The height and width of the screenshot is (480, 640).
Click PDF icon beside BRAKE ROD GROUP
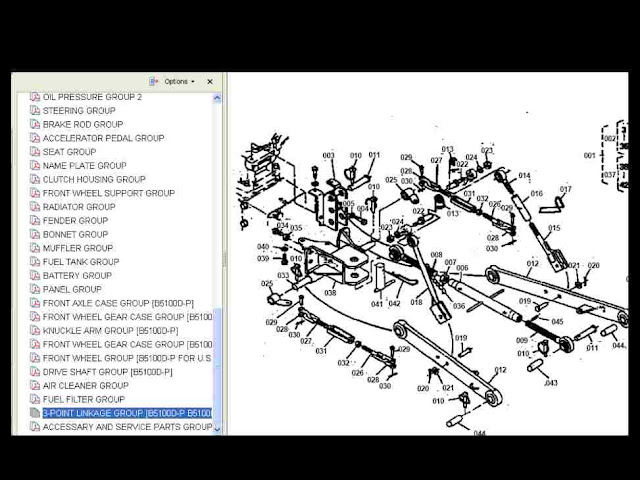[35, 124]
